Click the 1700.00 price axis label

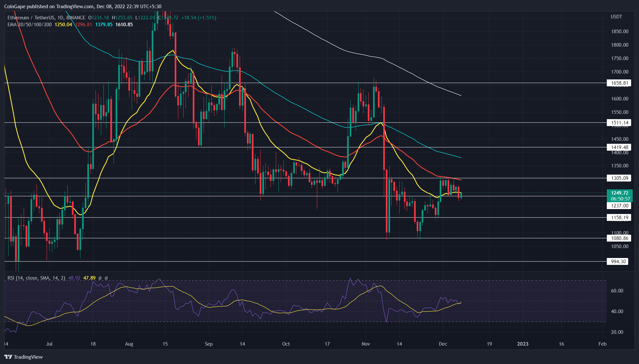tap(620, 72)
